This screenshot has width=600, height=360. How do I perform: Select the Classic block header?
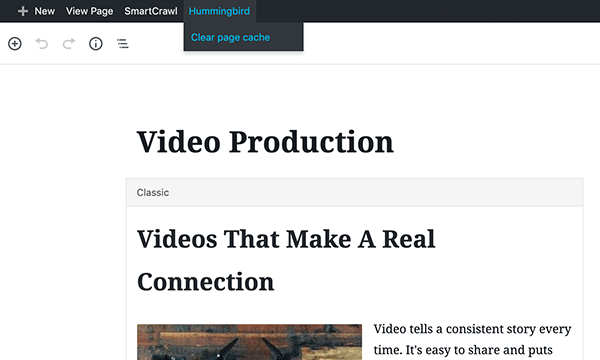(354, 192)
